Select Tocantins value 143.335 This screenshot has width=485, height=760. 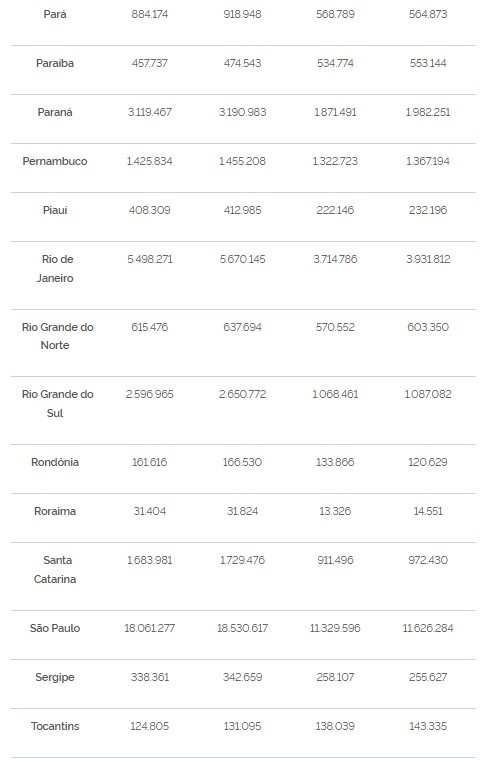[428, 727]
